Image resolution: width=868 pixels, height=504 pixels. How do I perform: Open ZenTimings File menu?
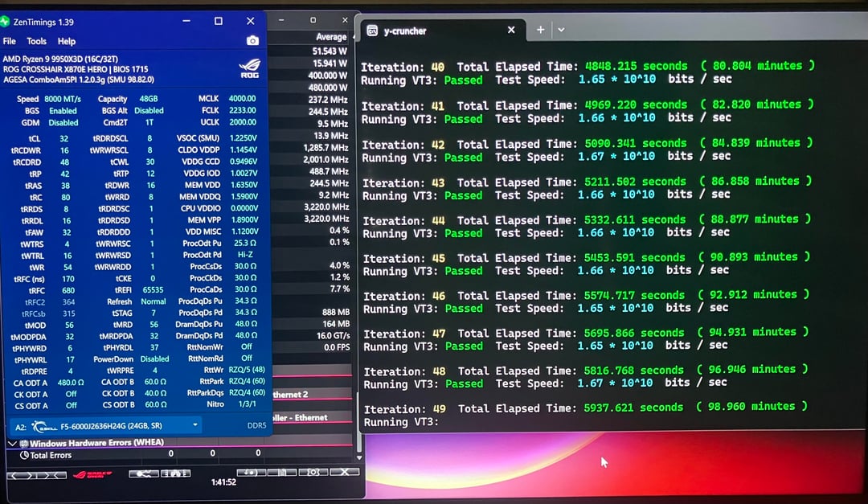tap(10, 41)
